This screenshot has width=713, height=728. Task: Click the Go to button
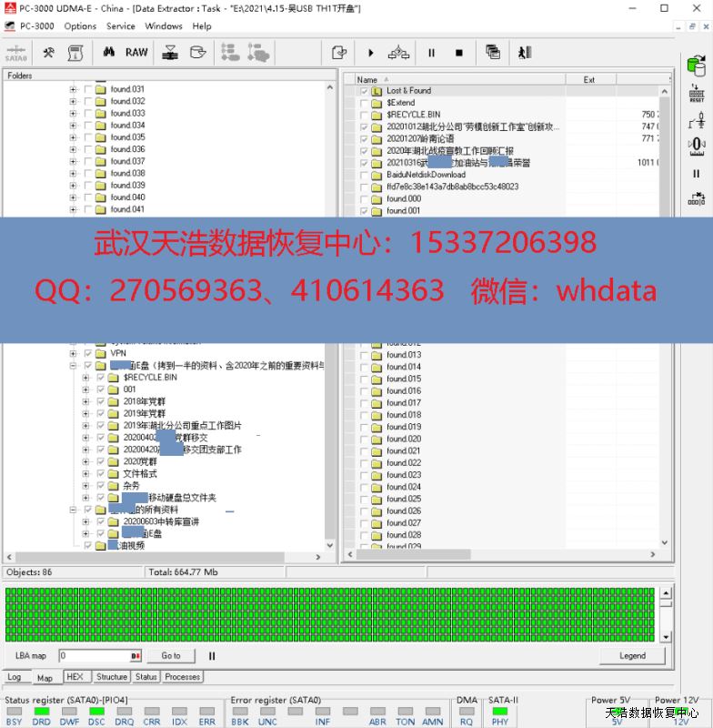pyautogui.click(x=171, y=655)
